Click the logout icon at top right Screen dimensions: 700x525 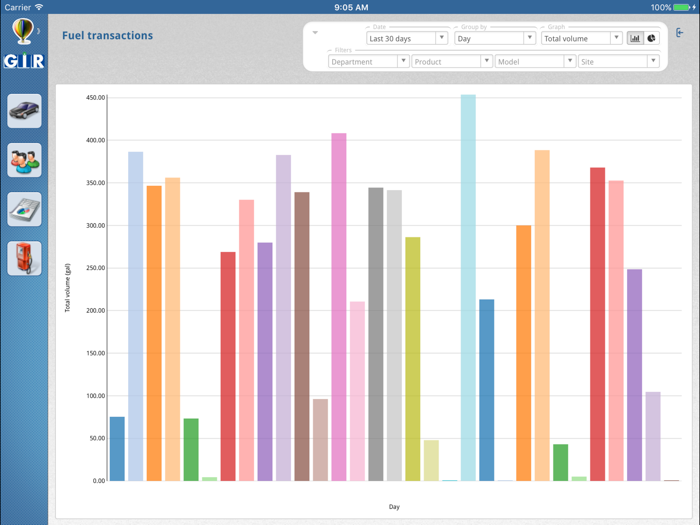(x=679, y=33)
